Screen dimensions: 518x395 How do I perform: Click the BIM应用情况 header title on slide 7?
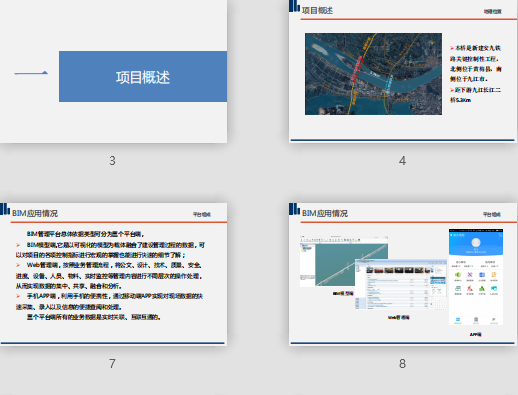pos(35,213)
